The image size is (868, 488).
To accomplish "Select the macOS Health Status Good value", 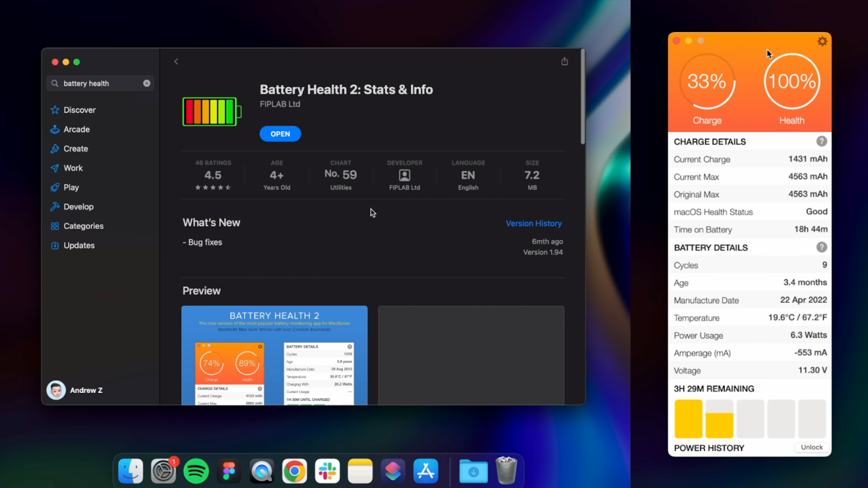I will 816,211.
